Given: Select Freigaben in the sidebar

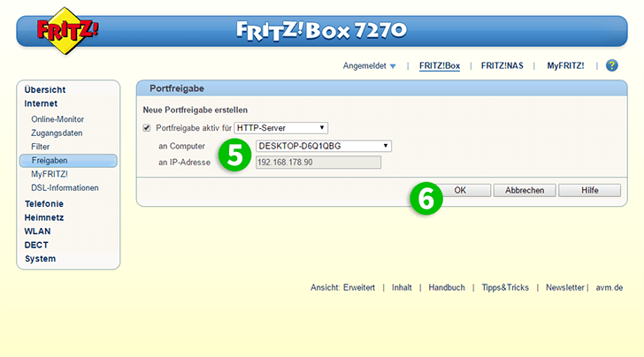Looking at the screenshot, I should (x=68, y=161).
